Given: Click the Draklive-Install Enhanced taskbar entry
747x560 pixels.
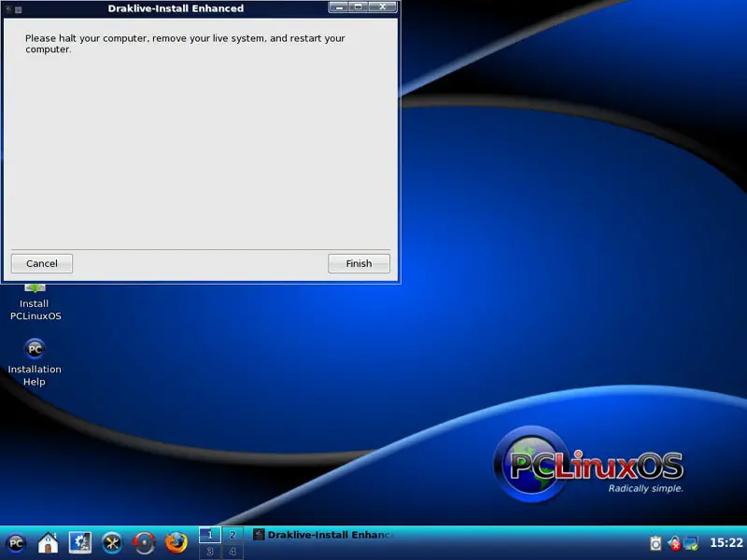Looking at the screenshot, I should point(323,535).
